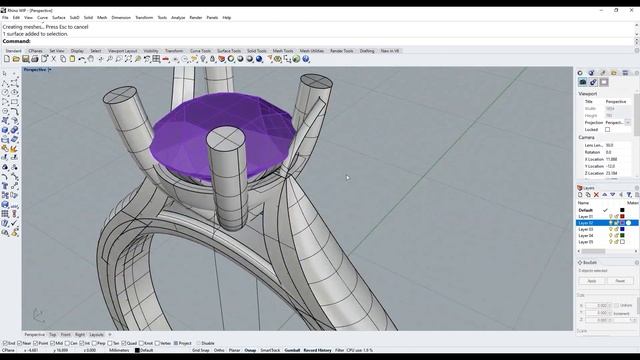640x360 pixels.
Task: Click the Open file folder icon
Action: [16, 59]
